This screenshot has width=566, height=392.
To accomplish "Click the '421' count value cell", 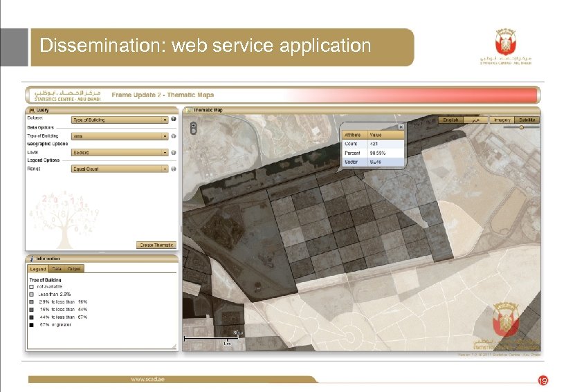I will click(386, 144).
